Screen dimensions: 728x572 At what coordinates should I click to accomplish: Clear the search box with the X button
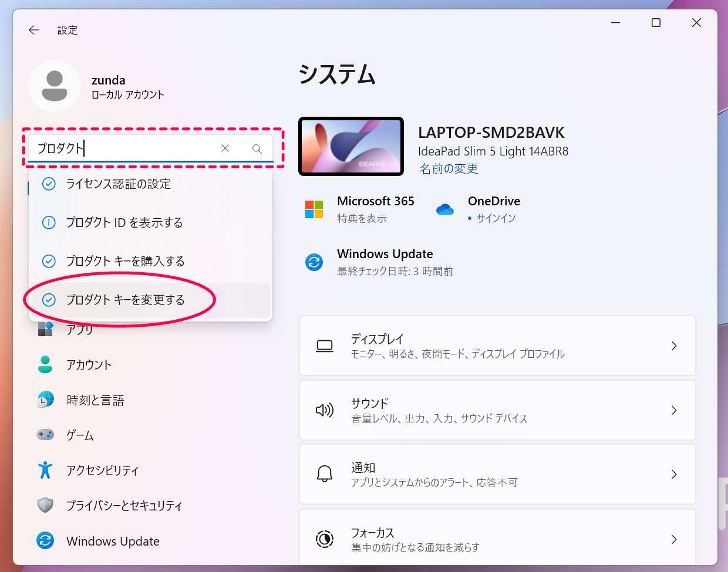(x=225, y=148)
